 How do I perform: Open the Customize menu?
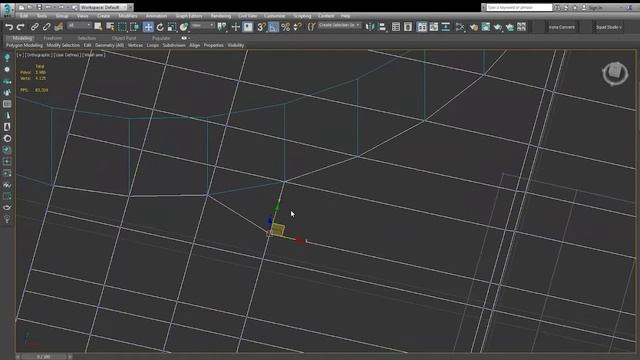pyautogui.click(x=274, y=16)
